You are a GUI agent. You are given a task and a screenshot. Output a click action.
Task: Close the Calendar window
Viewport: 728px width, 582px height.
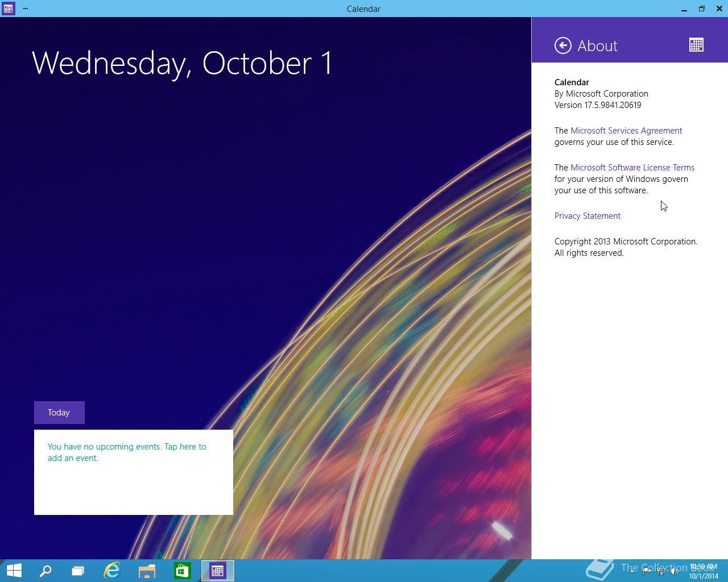tap(719, 9)
